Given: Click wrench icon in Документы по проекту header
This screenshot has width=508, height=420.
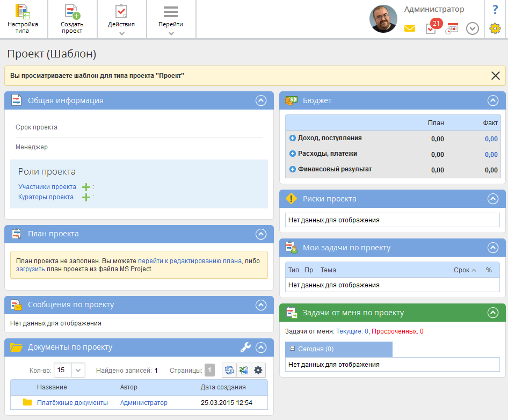Looking at the screenshot, I should (245, 347).
